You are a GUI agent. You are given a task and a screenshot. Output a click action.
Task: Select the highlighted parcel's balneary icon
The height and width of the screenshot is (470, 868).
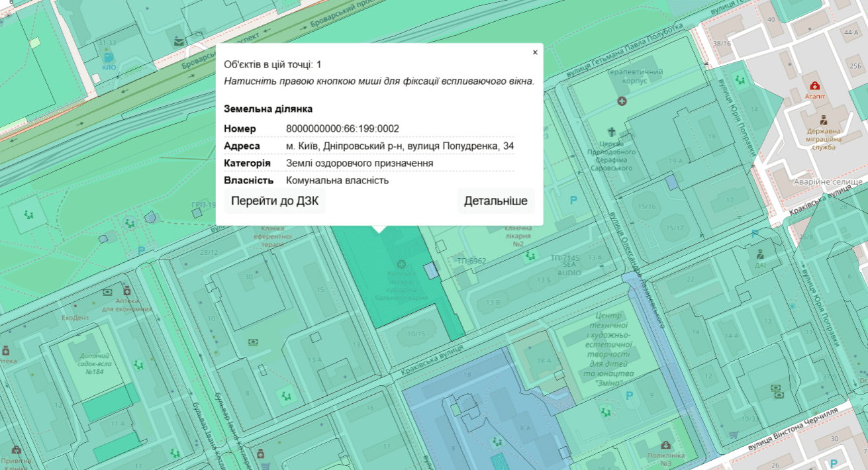click(401, 265)
